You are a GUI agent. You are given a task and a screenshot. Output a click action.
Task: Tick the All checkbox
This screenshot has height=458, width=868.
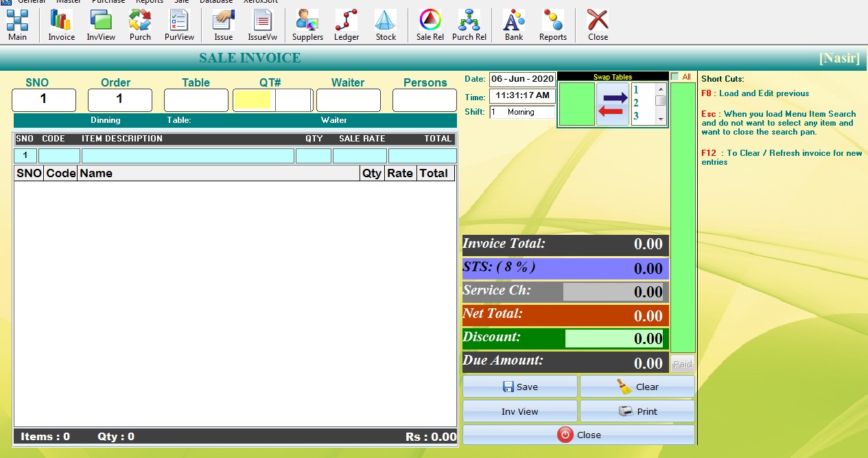[675, 77]
